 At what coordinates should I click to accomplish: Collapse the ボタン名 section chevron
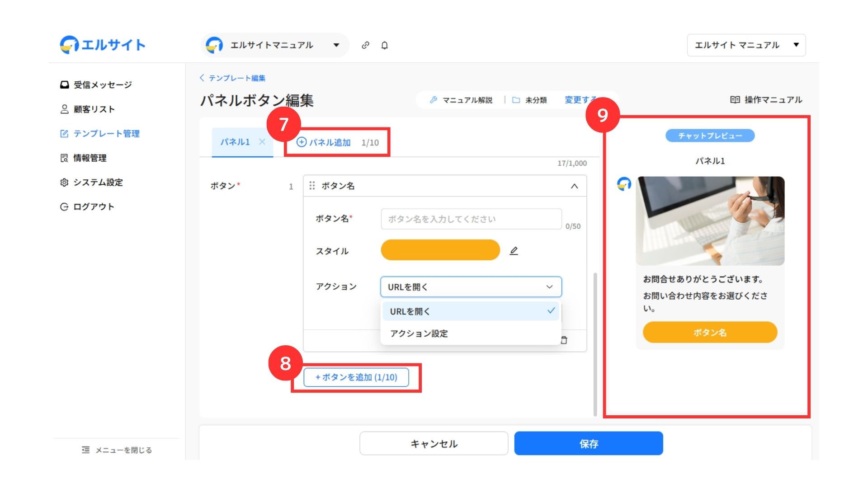[x=574, y=186]
